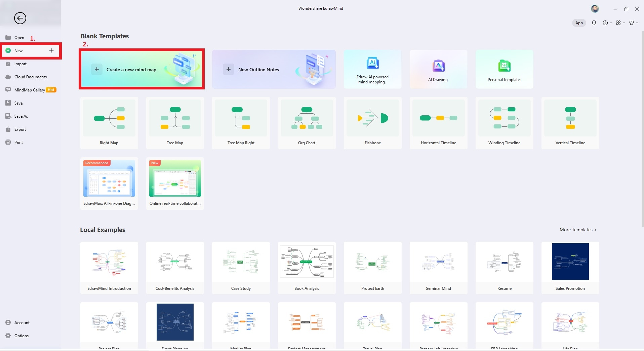644x351 pixels.
Task: Select New in the sidebar
Action: [31, 51]
